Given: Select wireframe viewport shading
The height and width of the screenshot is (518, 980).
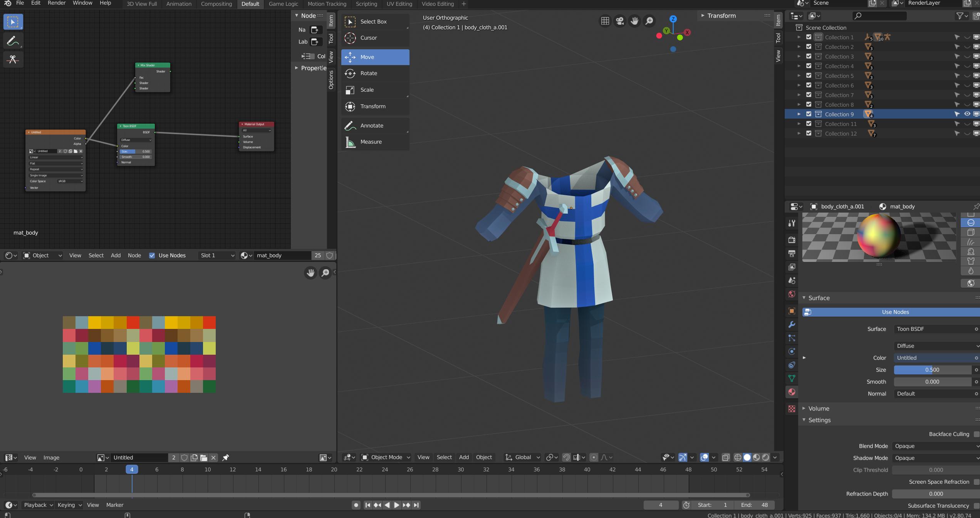Looking at the screenshot, I should (x=738, y=457).
